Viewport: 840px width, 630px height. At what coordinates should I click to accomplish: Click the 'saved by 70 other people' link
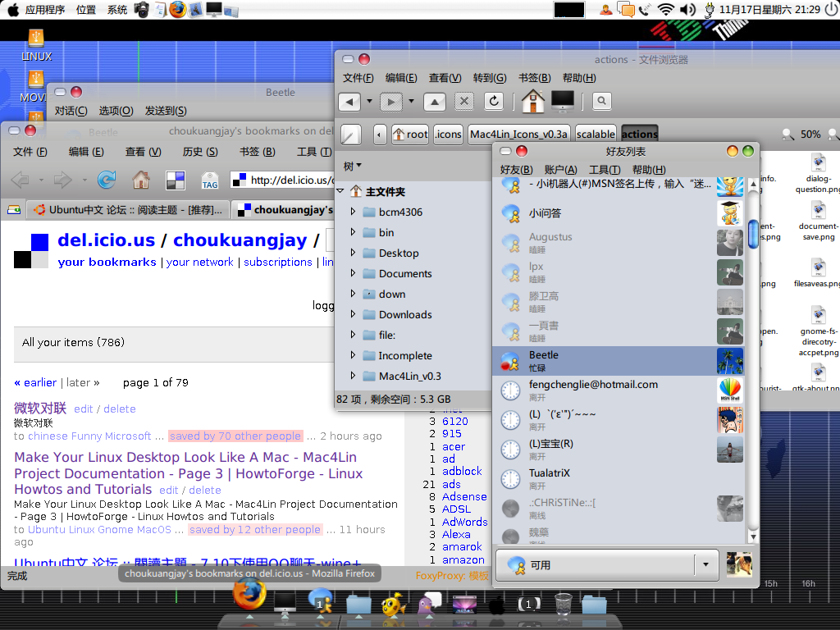(235, 436)
